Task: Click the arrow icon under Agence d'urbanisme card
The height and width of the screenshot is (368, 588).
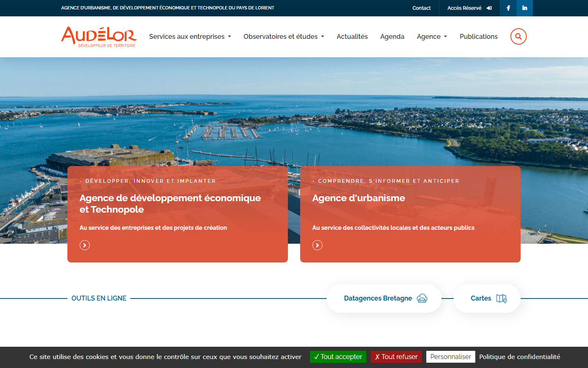Action: tap(317, 245)
